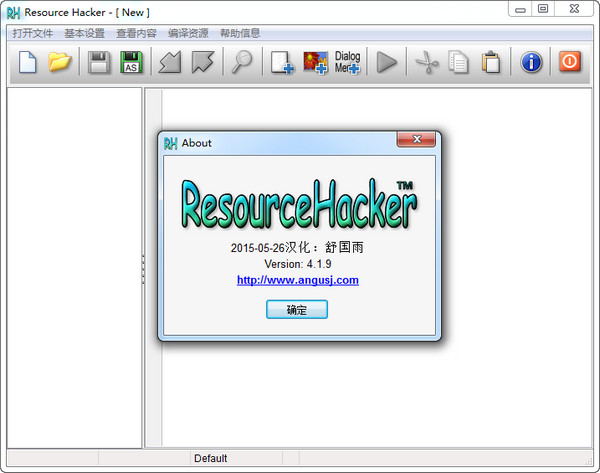
Task: Open a file with the folder icon
Action: point(60,62)
